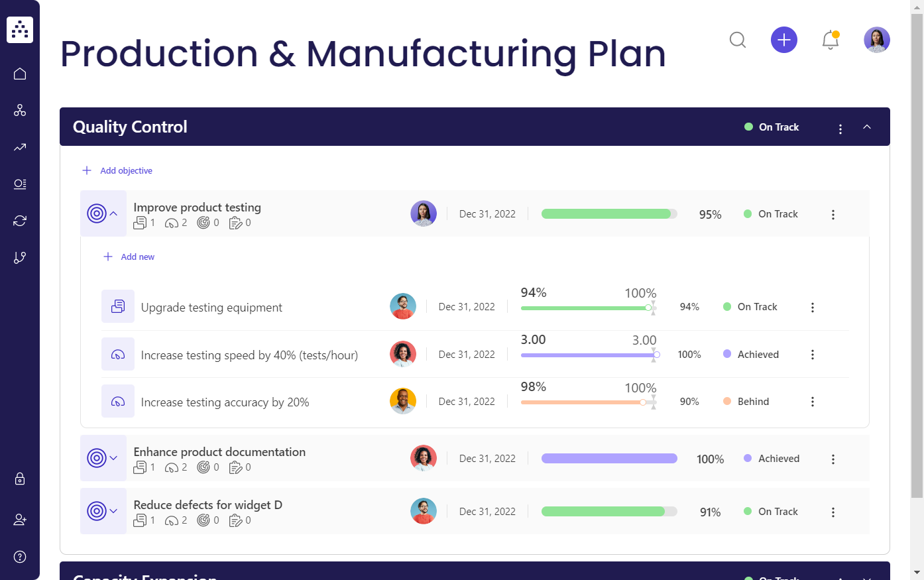Select the org chart icon in the sidebar
This screenshot has width=924, height=580.
tap(19, 110)
